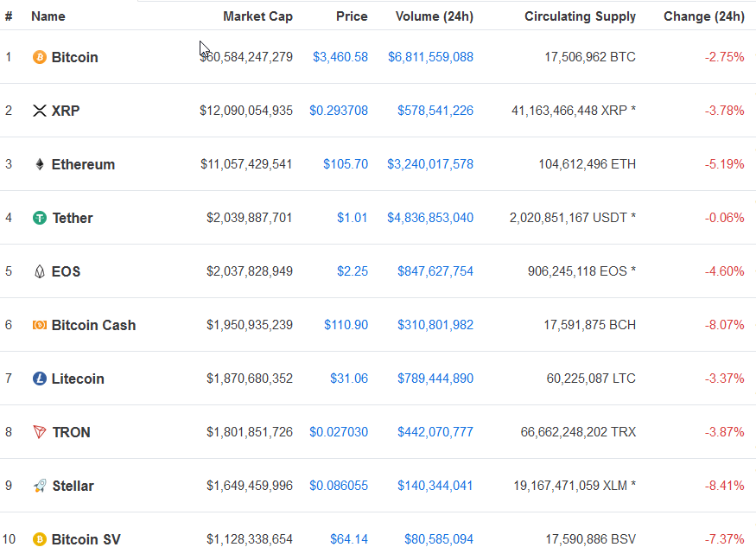The width and height of the screenshot is (756, 560).
Task: Click the Bitcoin Cash logo icon
Action: coord(40,325)
